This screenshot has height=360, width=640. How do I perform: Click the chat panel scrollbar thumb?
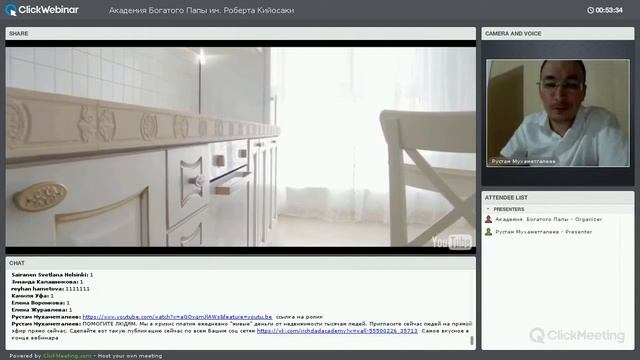click(472, 340)
